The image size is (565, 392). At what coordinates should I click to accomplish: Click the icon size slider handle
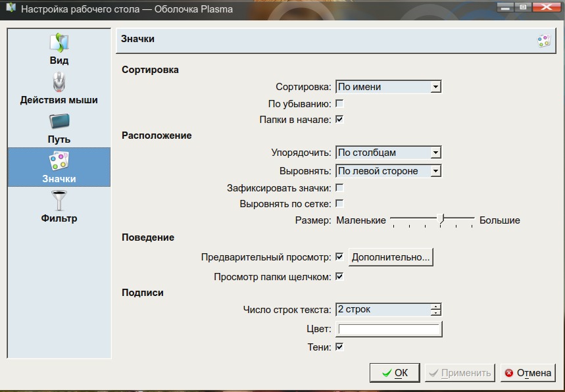[x=441, y=219]
